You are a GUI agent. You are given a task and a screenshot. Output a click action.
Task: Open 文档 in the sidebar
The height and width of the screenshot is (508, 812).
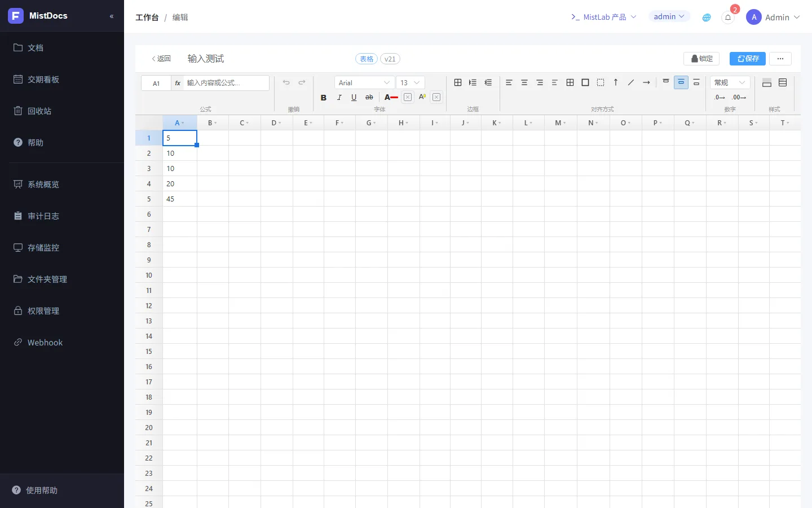coord(62,48)
